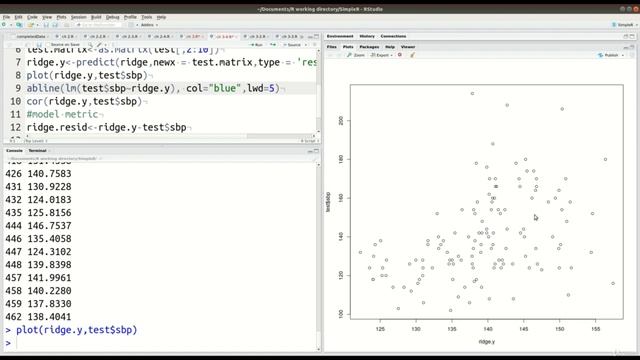Click the remove current plot icon
Screen dimensions: 640x360
pos(400,55)
